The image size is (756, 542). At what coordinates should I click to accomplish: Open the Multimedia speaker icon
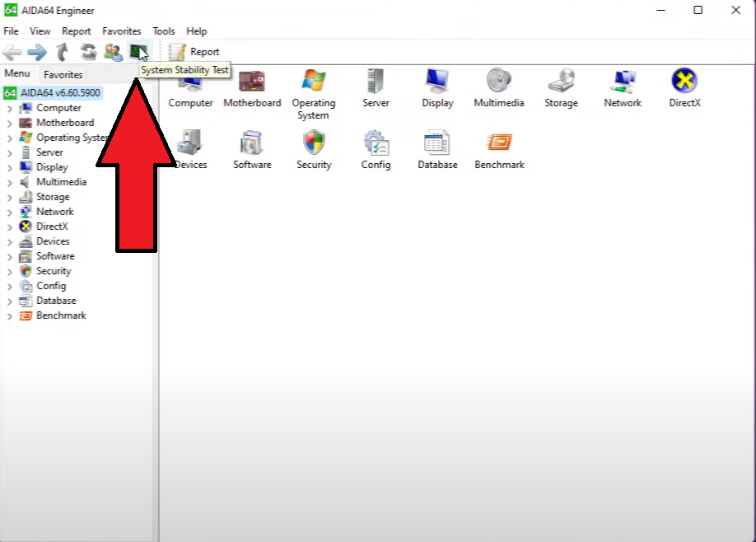coord(499,82)
